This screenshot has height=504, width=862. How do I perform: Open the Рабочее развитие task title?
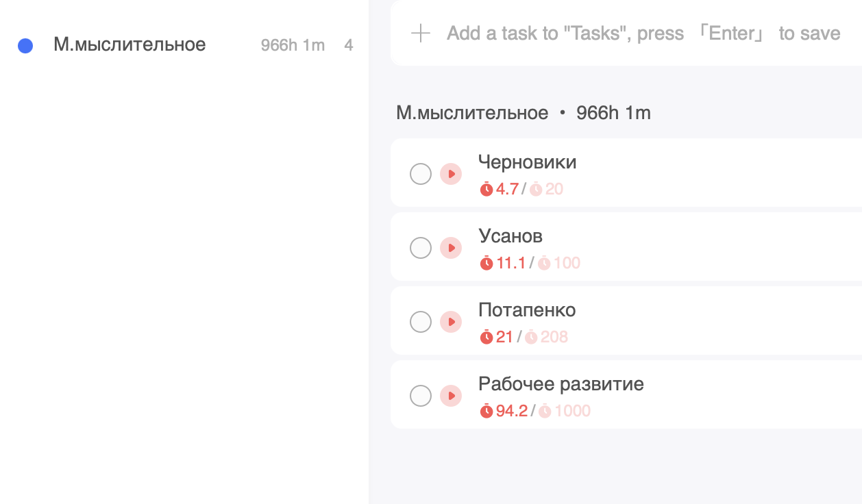[561, 384]
